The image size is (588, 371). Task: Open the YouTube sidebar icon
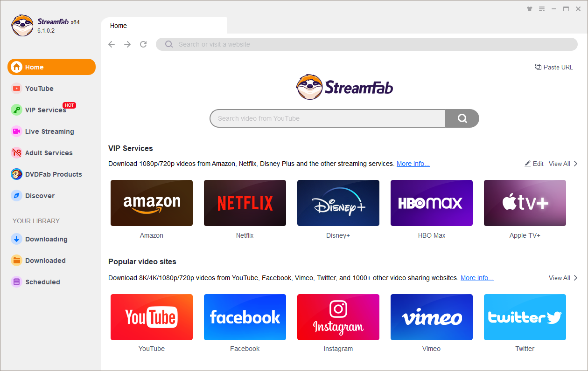(x=17, y=89)
